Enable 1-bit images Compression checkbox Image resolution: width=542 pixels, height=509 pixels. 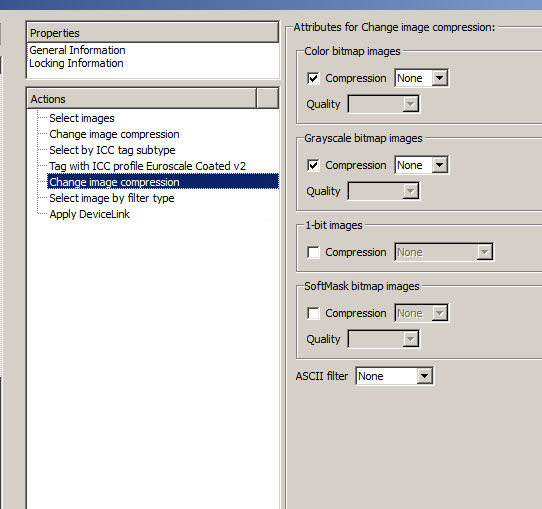coord(313,253)
